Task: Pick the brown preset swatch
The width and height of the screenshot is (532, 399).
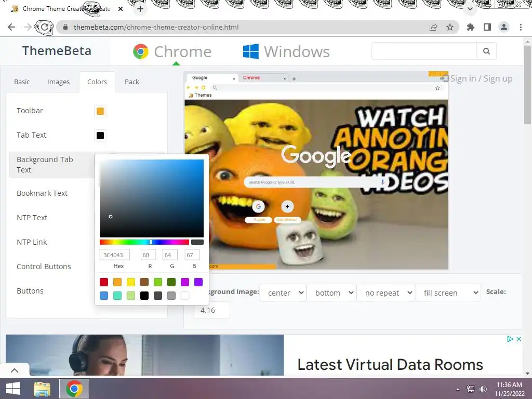Action: [x=144, y=282]
